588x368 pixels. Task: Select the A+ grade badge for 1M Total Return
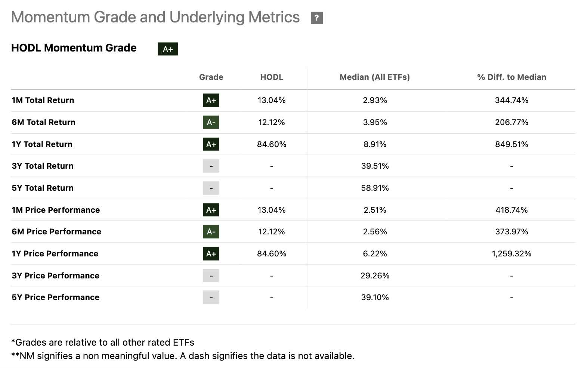pos(211,100)
